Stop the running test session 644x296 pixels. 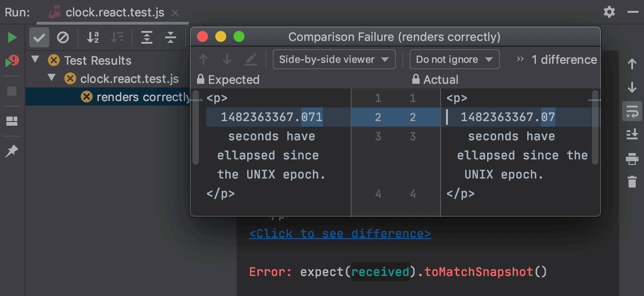(x=12, y=92)
